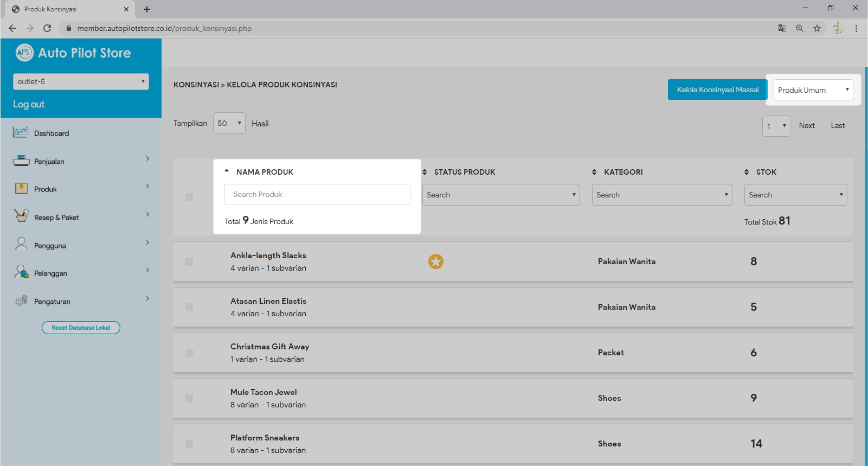This screenshot has height=466, width=868.
Task: Click the Resep & Paket mortar icon
Action: pyautogui.click(x=21, y=216)
